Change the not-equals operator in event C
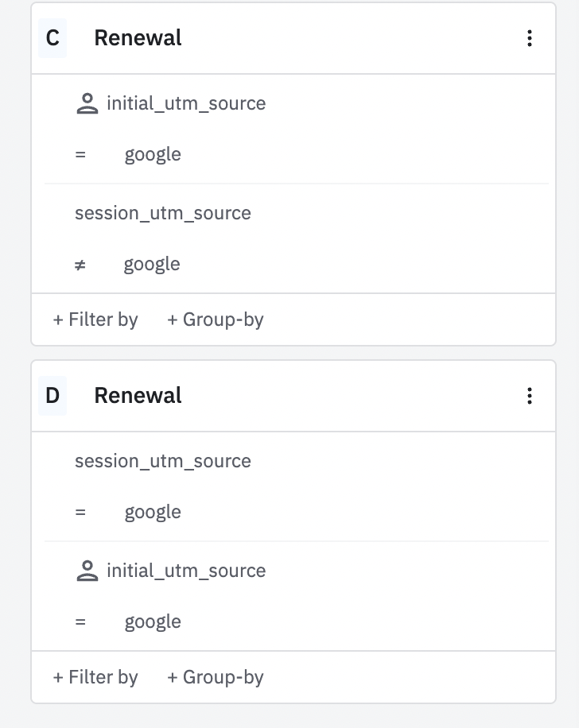The width and height of the screenshot is (579, 728). pos(80,264)
